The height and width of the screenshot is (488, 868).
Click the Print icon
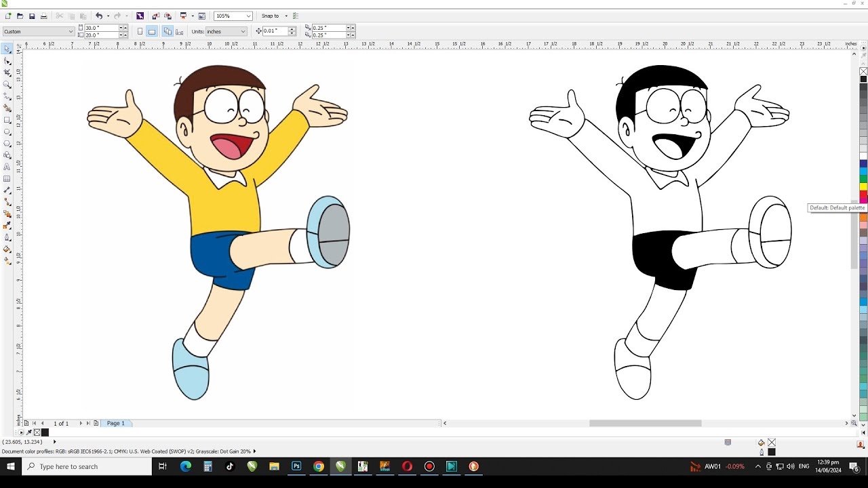coord(44,16)
